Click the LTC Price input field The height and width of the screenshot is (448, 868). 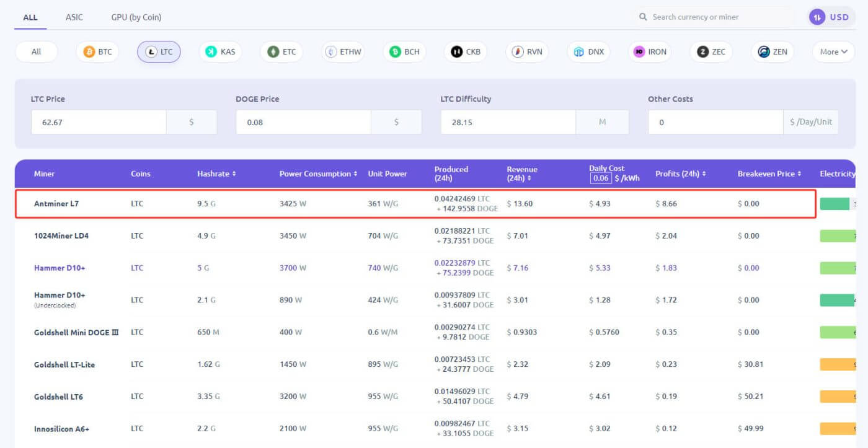pos(99,123)
